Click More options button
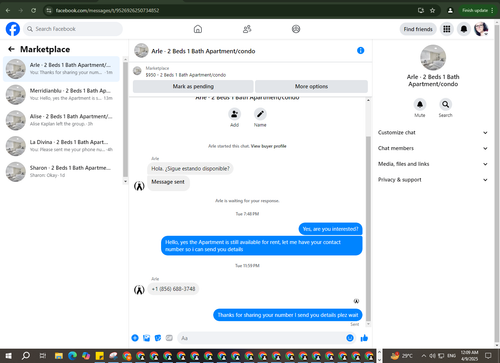The width and height of the screenshot is (500, 363). pos(311,86)
